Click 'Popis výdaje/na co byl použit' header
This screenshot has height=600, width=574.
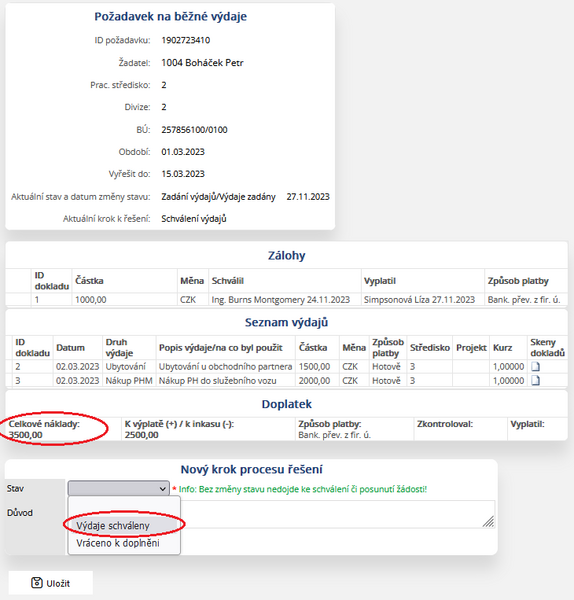click(x=221, y=347)
